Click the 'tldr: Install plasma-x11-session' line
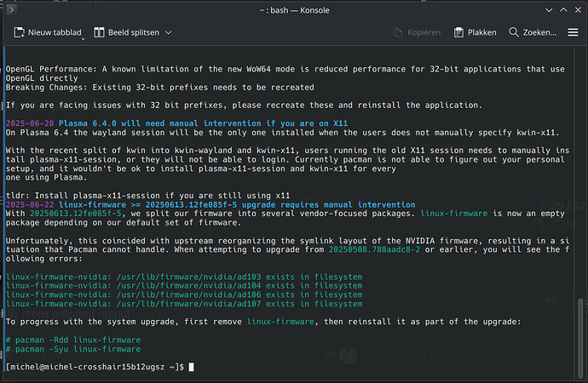This screenshot has height=383, width=588. click(147, 196)
